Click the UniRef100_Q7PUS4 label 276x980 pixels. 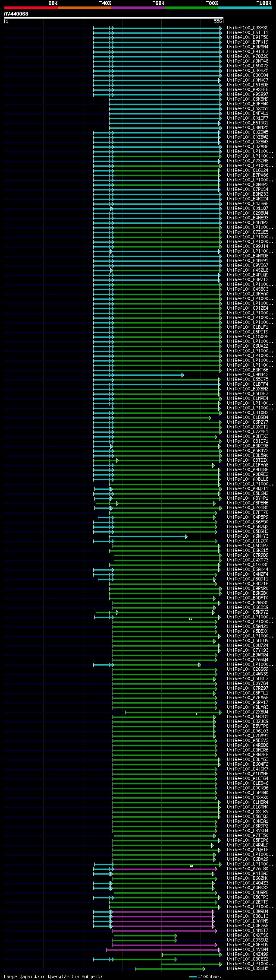(248, 189)
